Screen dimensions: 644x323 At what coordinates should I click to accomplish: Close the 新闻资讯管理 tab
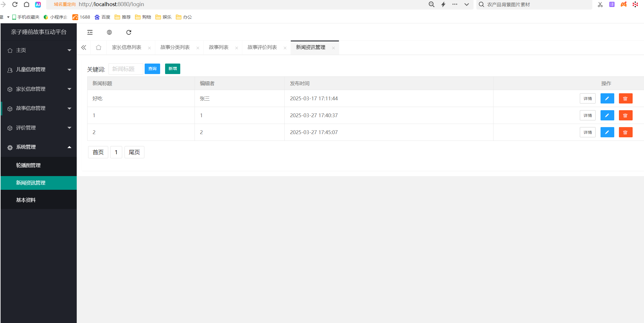click(333, 48)
